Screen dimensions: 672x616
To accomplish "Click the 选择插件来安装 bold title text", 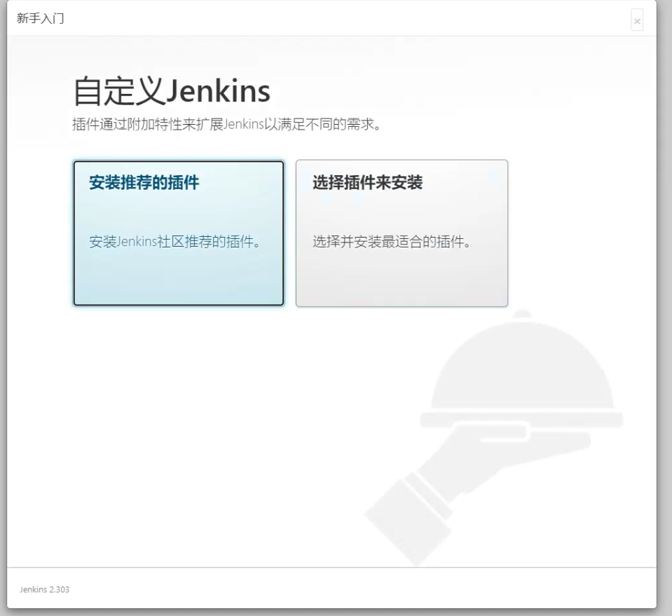I will click(x=367, y=184).
